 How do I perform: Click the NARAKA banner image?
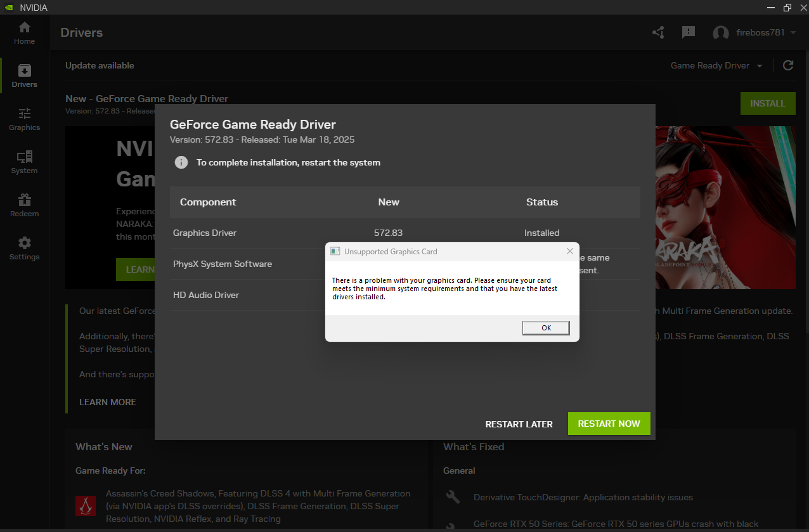pyautogui.click(x=725, y=208)
